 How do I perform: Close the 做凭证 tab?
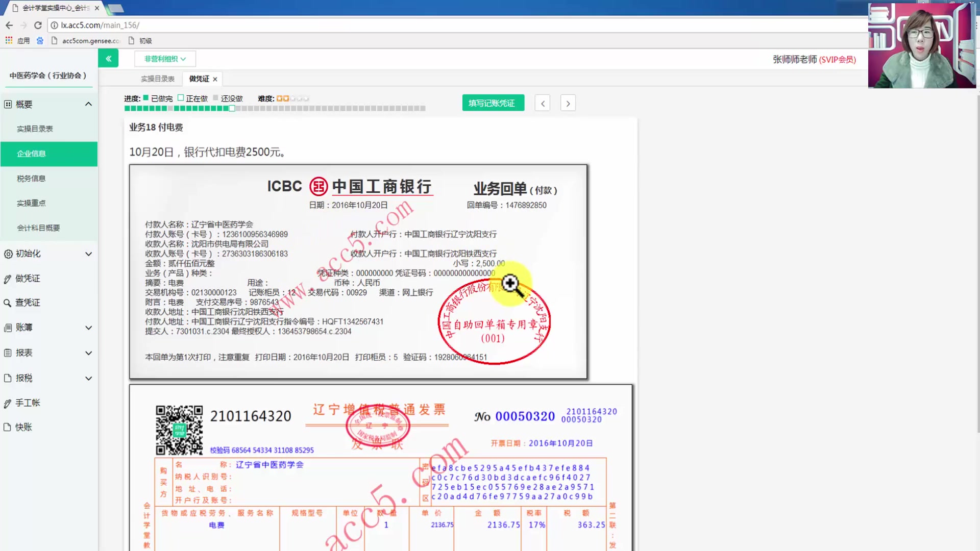215,79
